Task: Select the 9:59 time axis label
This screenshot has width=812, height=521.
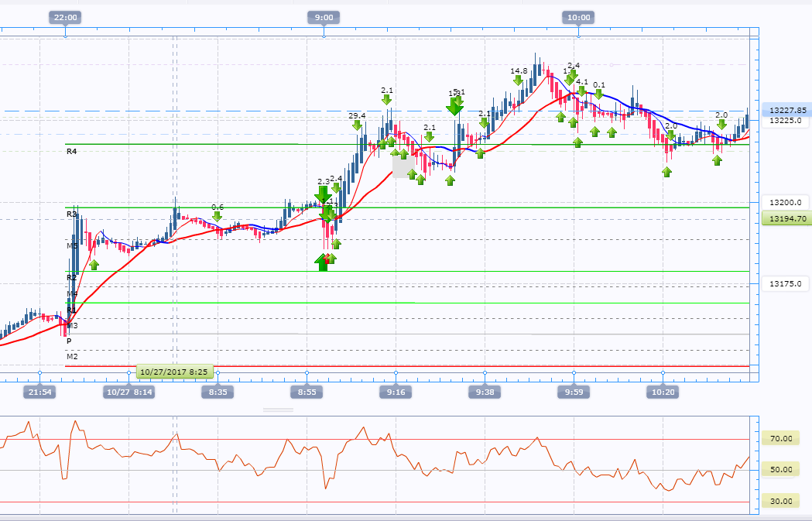Action: (574, 392)
